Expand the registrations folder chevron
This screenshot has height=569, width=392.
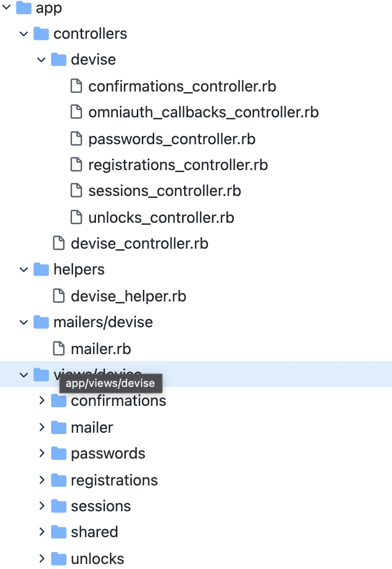[x=42, y=480]
